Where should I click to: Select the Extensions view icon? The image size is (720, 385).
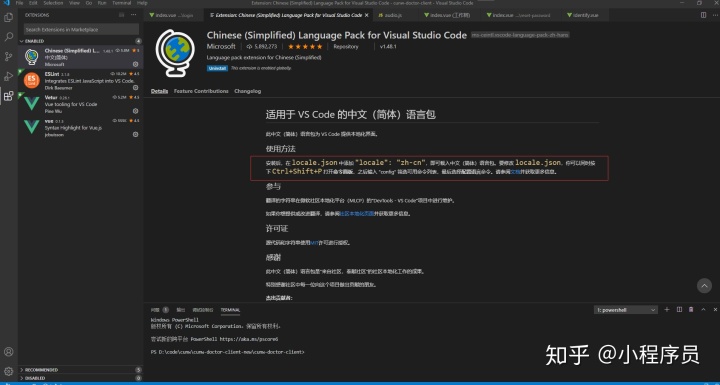click(8, 96)
